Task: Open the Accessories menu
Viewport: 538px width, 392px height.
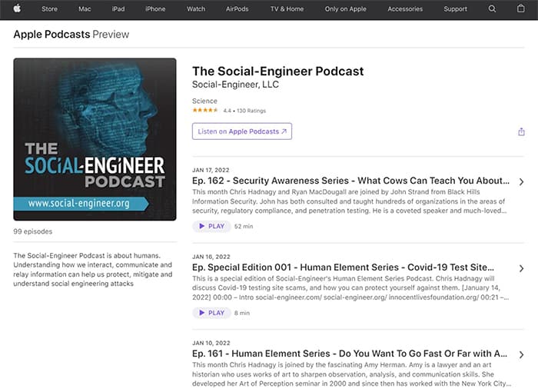Action: coord(405,9)
